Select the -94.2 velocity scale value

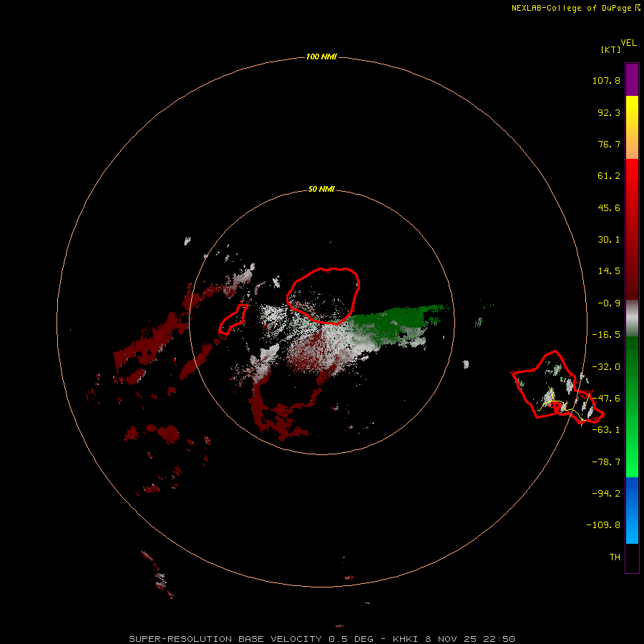point(606,493)
